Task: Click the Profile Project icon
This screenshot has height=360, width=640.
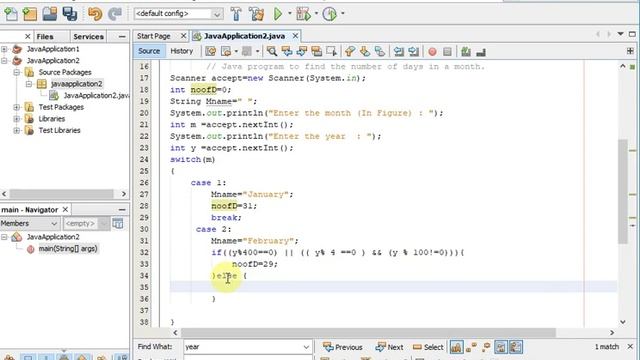Action: click(329, 14)
